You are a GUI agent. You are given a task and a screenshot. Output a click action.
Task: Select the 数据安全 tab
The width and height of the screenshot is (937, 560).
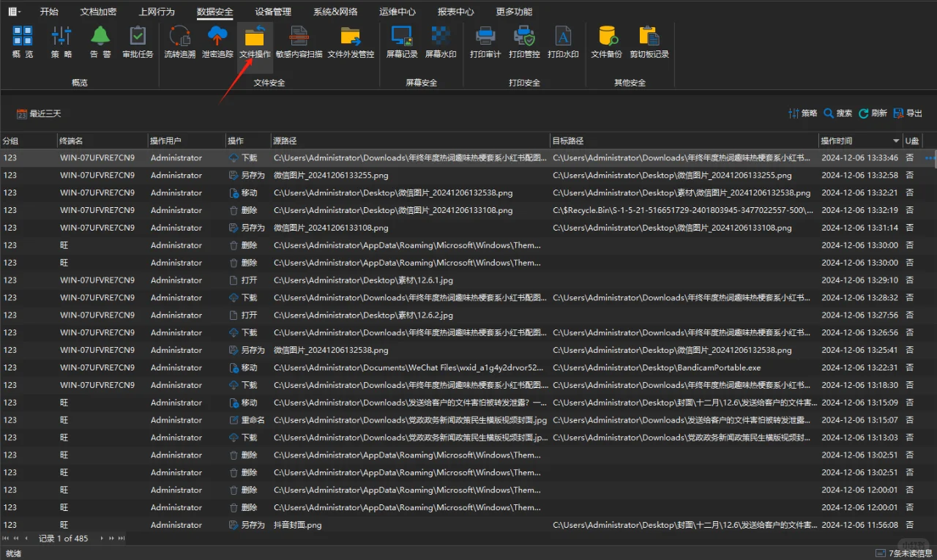[x=215, y=12]
